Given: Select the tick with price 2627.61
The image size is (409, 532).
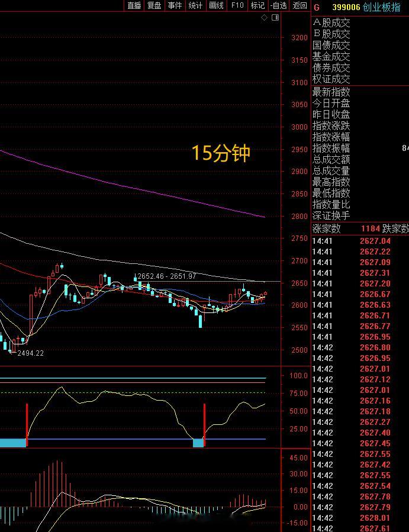Looking at the screenshot, I should (x=360, y=528).
